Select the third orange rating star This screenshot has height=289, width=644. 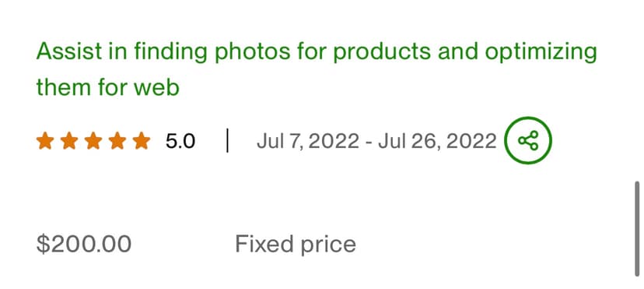tap(93, 141)
